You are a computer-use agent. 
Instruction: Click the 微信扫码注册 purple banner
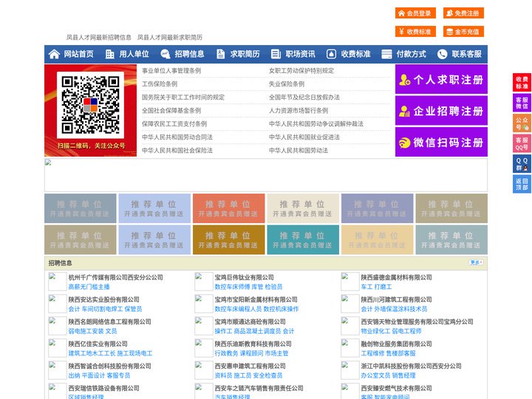[441, 142]
